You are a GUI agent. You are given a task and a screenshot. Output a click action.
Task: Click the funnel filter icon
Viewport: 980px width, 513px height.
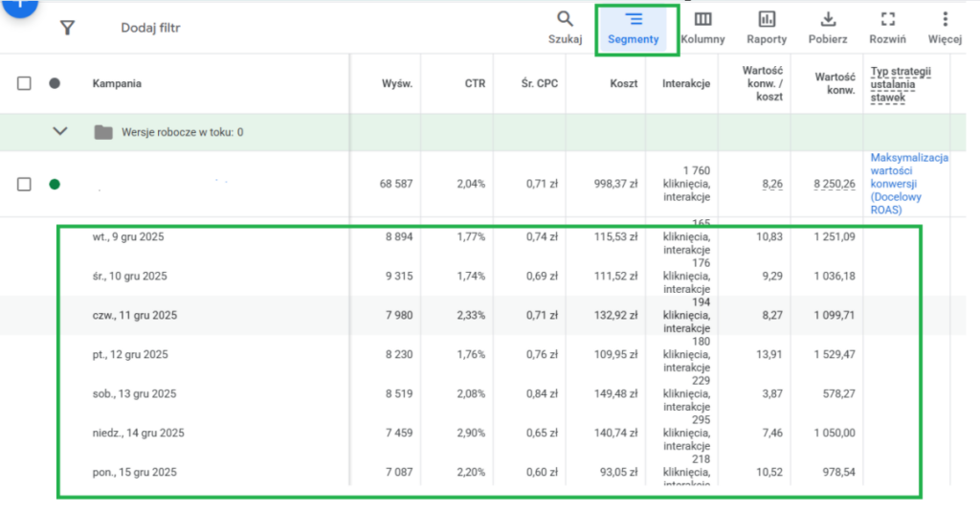(x=67, y=28)
